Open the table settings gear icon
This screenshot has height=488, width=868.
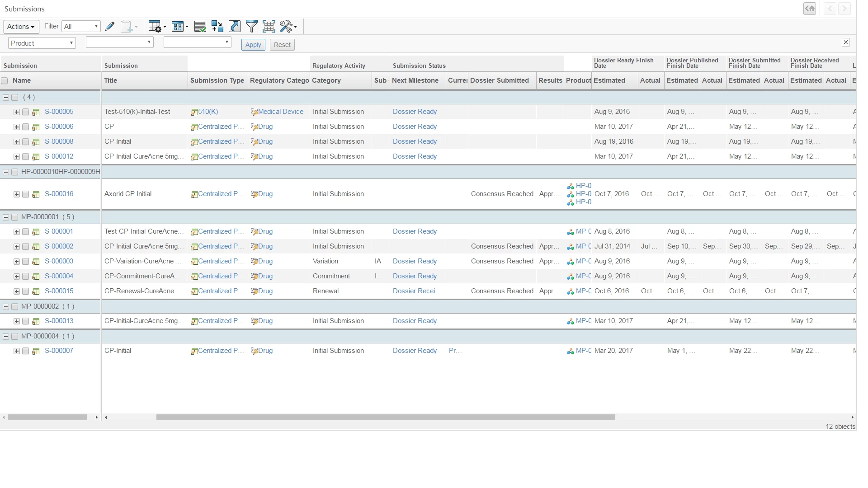155,27
